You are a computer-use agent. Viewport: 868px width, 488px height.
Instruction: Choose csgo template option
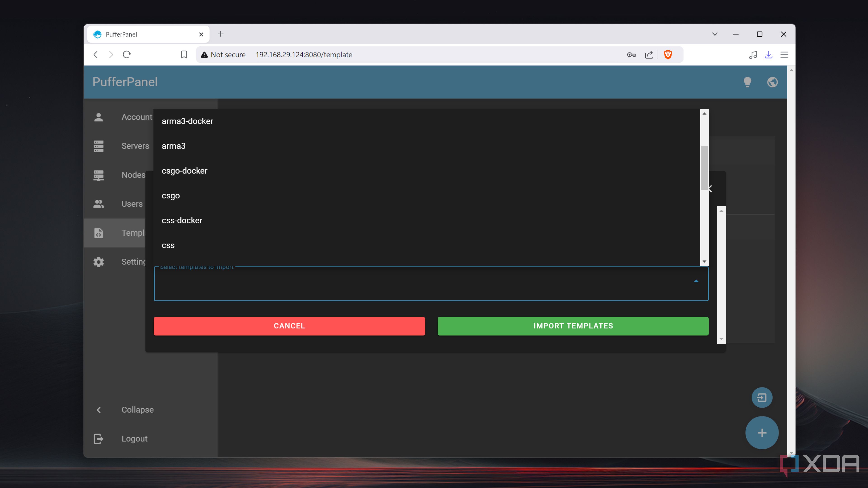click(x=427, y=196)
